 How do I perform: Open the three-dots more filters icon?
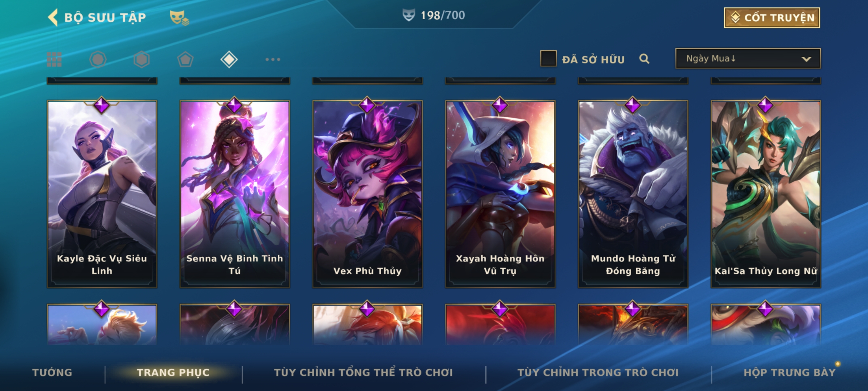273,59
